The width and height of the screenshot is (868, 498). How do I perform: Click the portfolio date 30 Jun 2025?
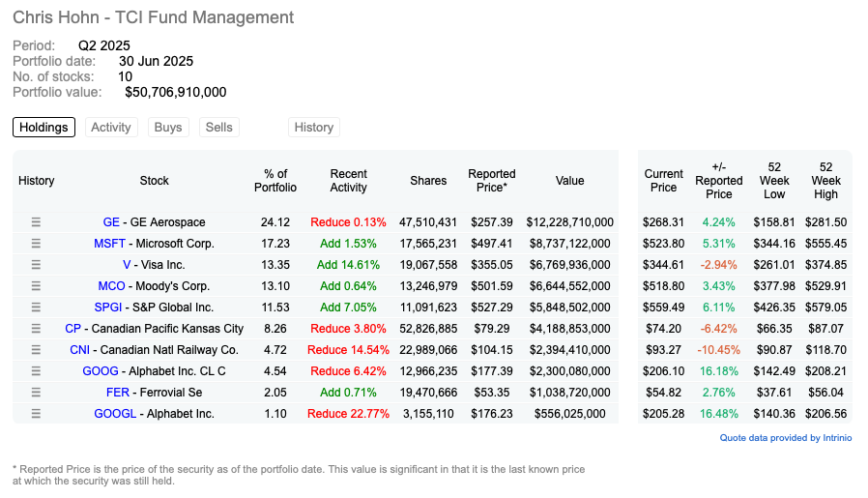click(x=157, y=61)
